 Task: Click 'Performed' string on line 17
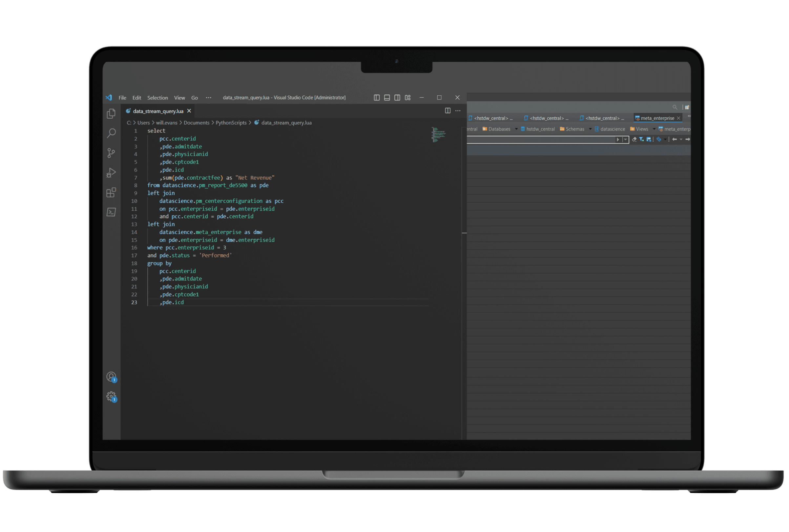pos(216,255)
